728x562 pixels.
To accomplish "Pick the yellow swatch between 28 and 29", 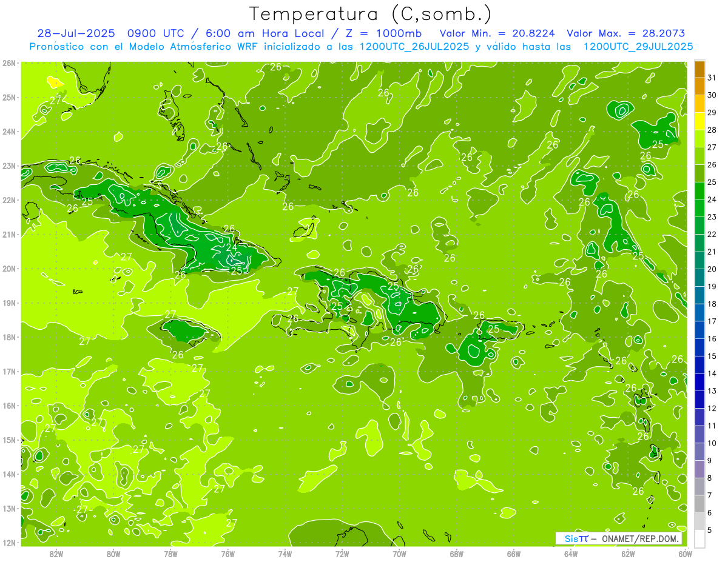I will coord(699,121).
